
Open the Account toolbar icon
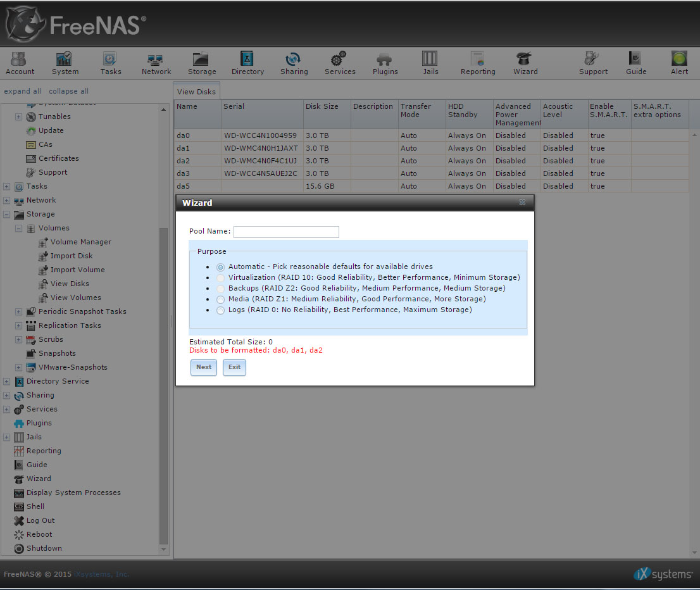(20, 63)
